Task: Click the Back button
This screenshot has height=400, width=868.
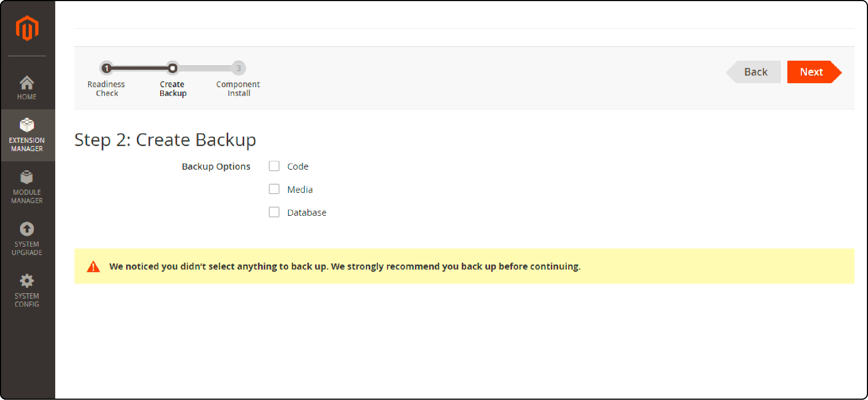Action: 756,71
